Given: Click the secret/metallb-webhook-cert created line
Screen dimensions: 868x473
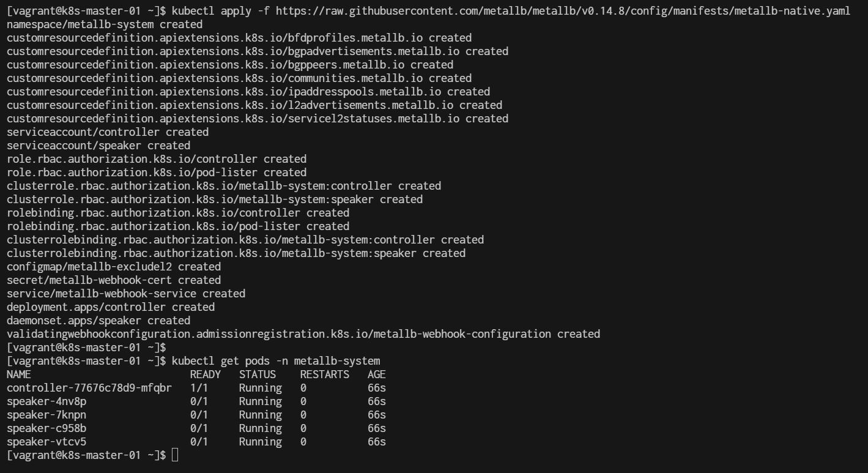Looking at the screenshot, I should (x=114, y=280).
